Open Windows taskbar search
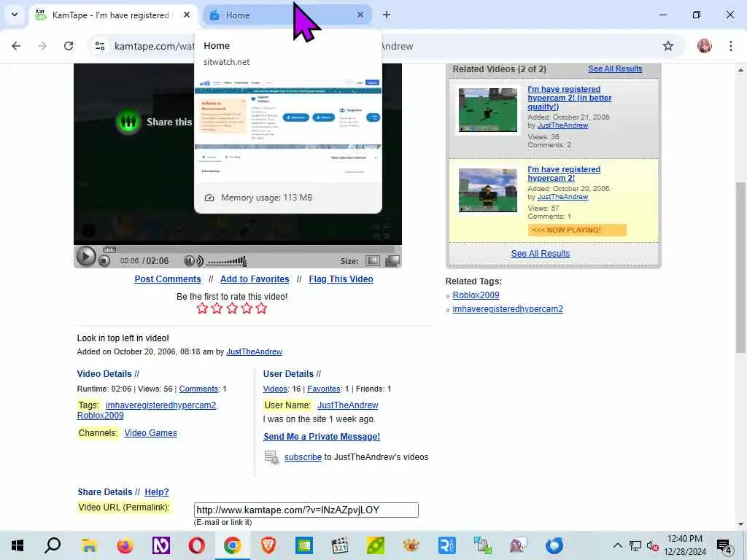This screenshot has width=747, height=560. (x=53, y=545)
